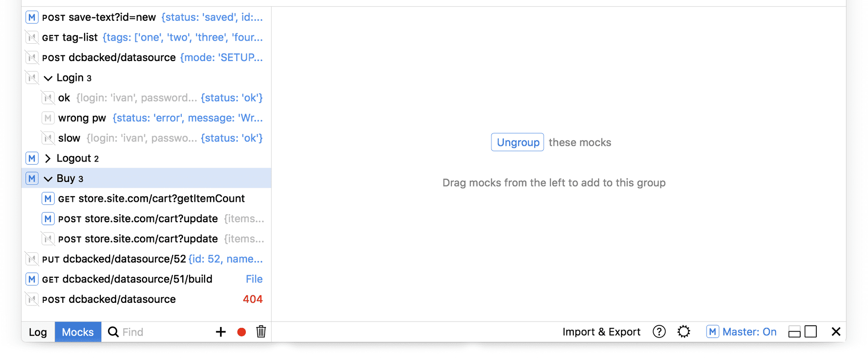The height and width of the screenshot is (358, 868).
Task: Click the full-window layout icon near the close button
Action: [x=810, y=332]
